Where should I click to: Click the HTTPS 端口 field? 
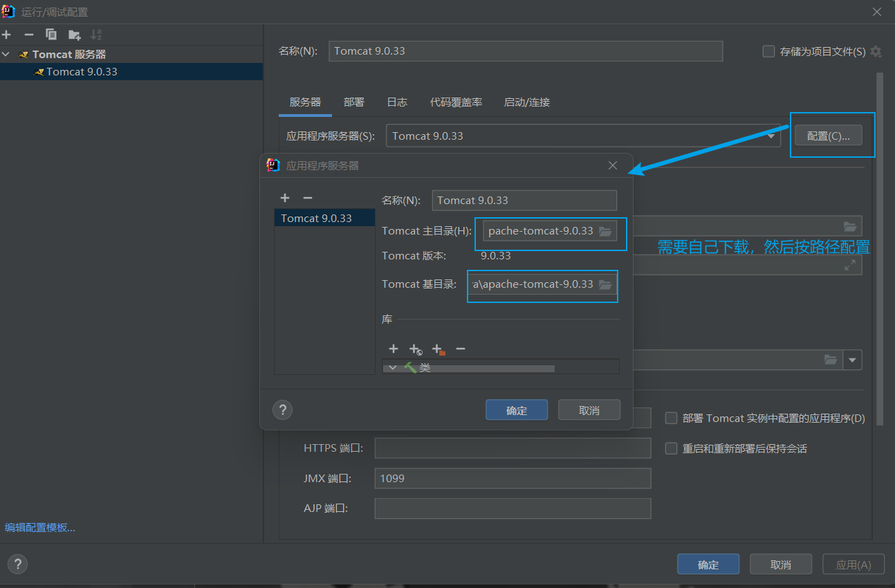coord(513,448)
